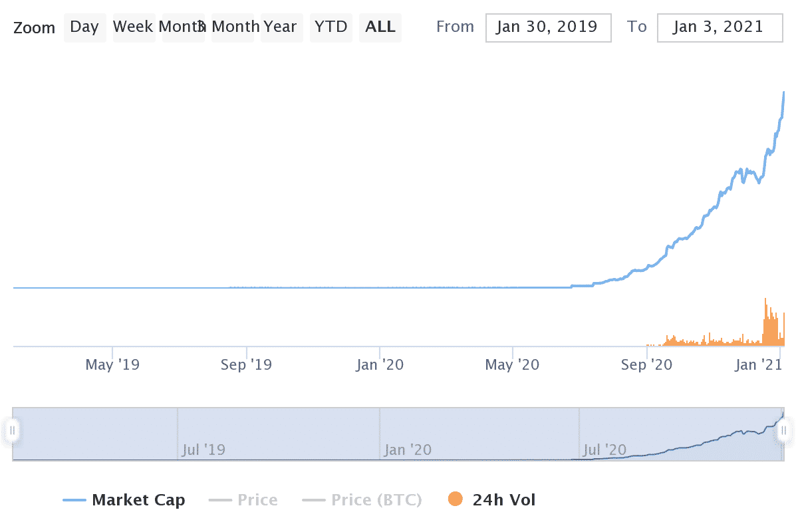Screen dimensions: 798x532
Task: Select the Week zoom range
Action: pyautogui.click(x=133, y=27)
